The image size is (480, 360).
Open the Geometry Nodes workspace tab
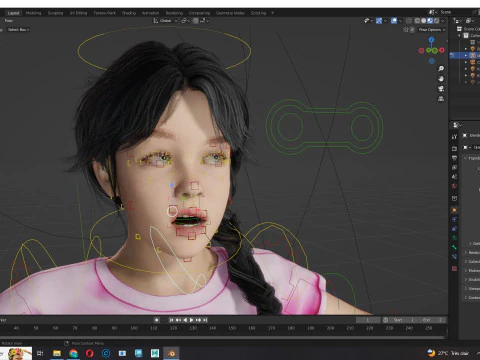[230, 13]
